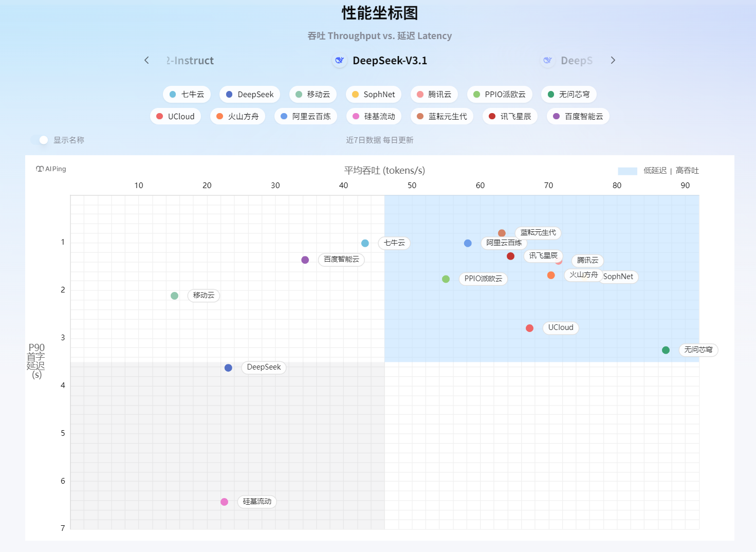
Task: Click the 百度智能云 chart label
Action: point(341,260)
